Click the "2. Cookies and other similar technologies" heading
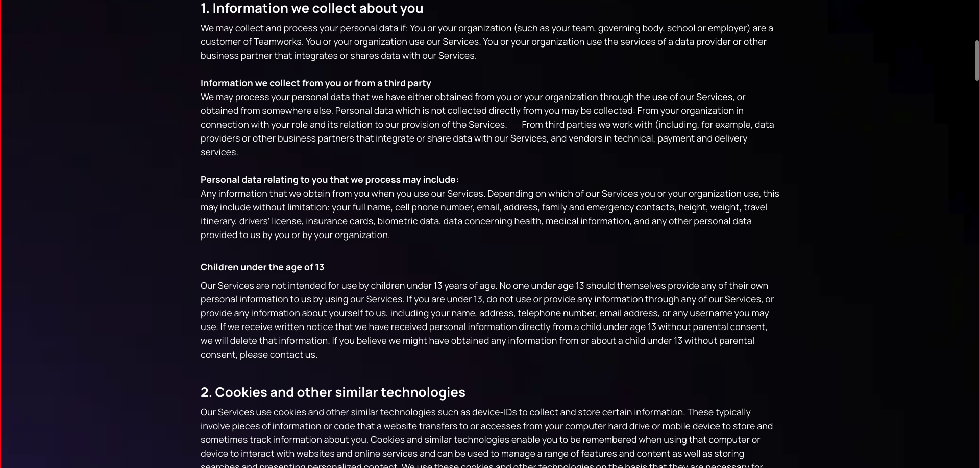Screen dimensions: 980x468 click(332, 392)
